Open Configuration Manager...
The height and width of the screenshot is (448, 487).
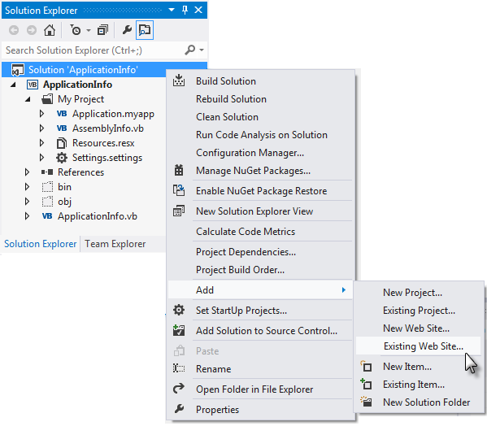point(250,153)
